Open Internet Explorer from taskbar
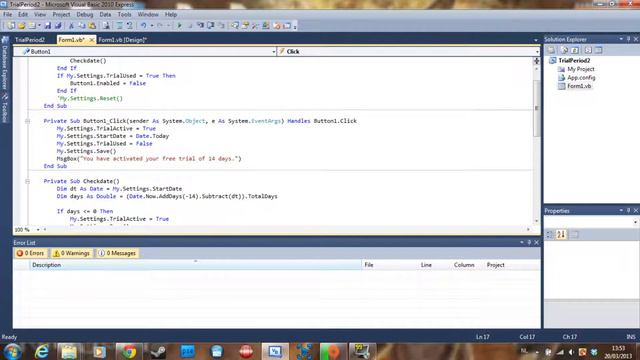 (x=42, y=351)
